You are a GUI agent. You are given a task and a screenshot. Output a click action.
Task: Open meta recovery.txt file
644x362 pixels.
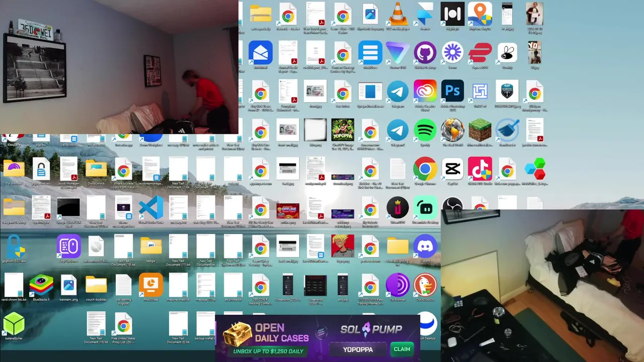coord(178,285)
